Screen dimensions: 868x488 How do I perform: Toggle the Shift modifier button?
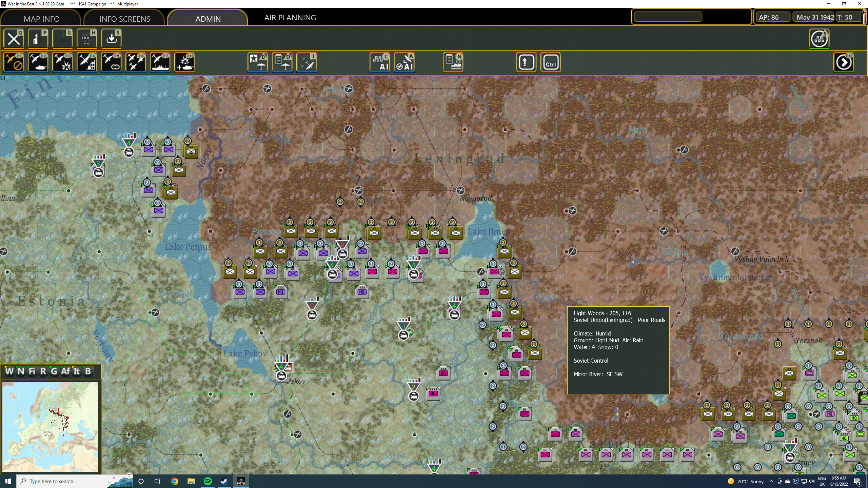(x=526, y=62)
